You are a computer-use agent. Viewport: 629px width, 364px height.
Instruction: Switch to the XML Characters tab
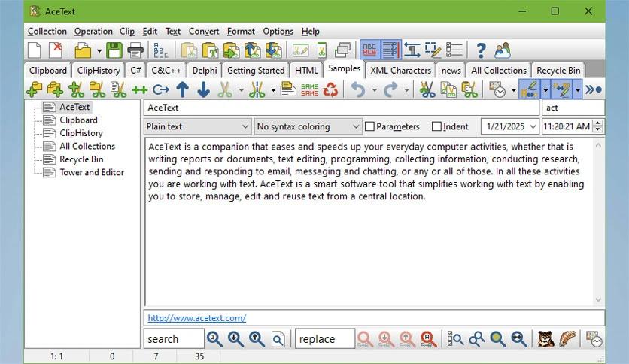(401, 71)
